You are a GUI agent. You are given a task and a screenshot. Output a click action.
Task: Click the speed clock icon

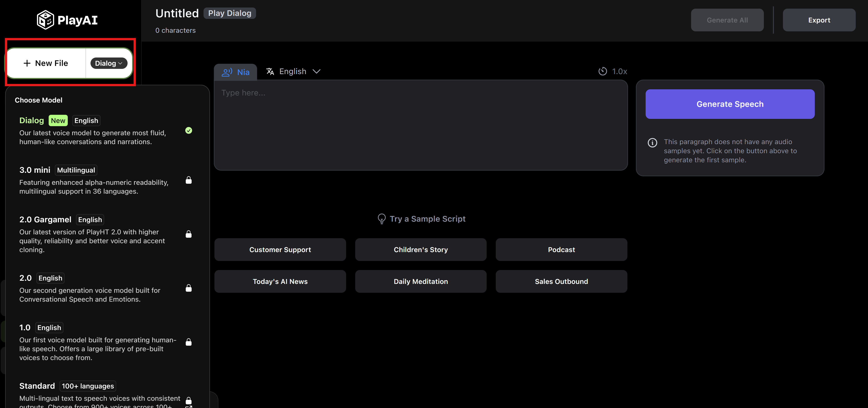[x=602, y=71]
